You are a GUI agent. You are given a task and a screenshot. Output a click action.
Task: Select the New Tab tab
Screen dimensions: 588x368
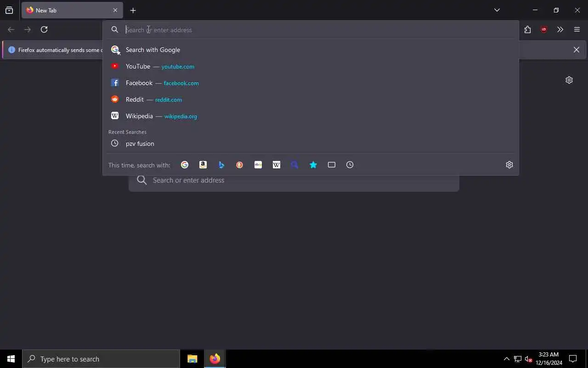(x=72, y=10)
